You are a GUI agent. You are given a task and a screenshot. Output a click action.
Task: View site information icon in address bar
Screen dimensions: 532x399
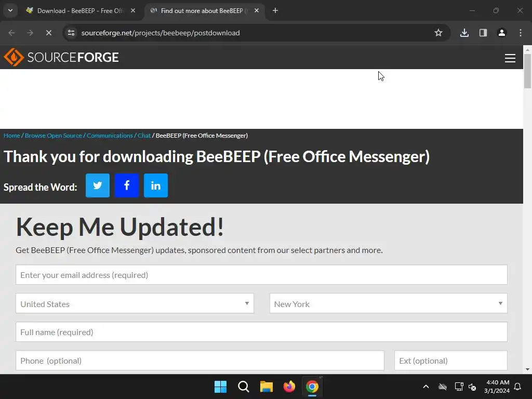point(71,33)
